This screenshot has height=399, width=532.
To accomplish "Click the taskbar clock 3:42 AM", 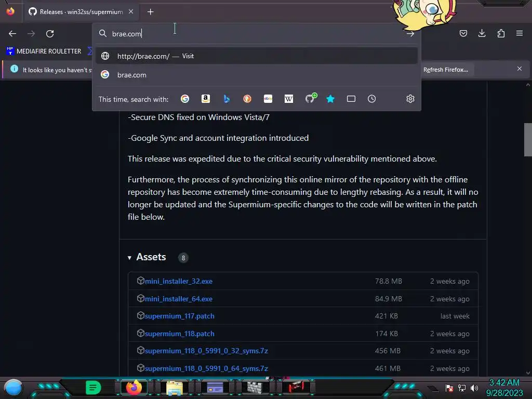I will pyautogui.click(x=504, y=382).
